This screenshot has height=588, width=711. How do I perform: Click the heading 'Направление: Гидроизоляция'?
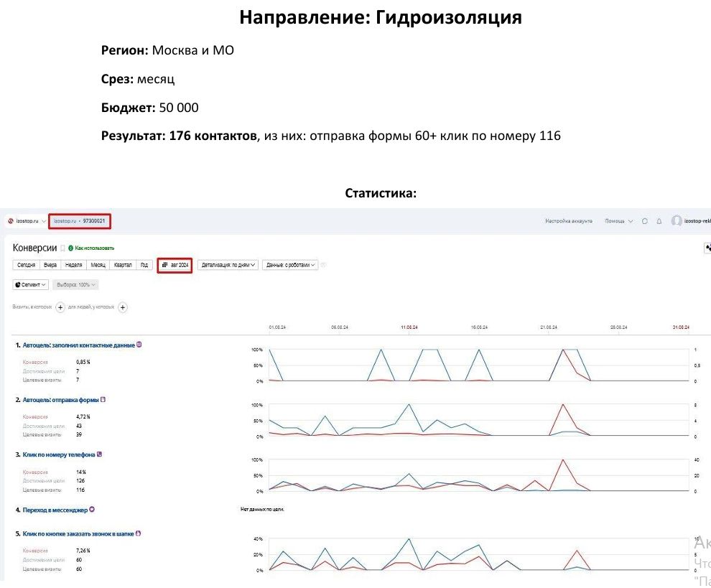(x=381, y=17)
